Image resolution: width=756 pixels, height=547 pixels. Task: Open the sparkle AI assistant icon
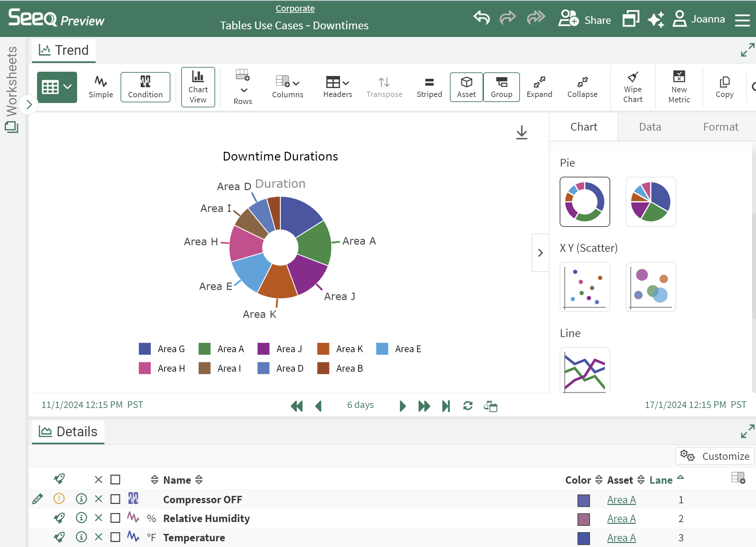tap(656, 19)
